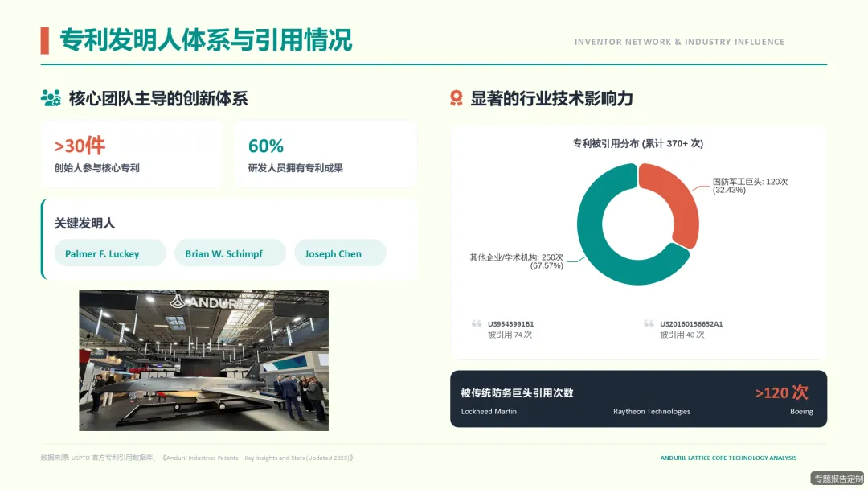
Task: Click the label 国防军工巨头: 120次 (32.43%)
Action: pos(750,186)
